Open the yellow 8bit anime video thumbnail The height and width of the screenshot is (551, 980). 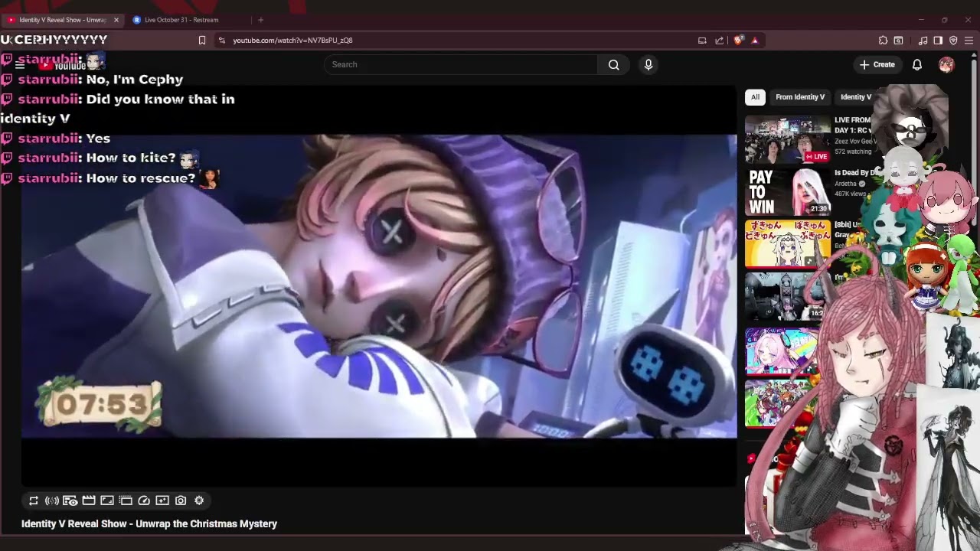pyautogui.click(x=787, y=245)
